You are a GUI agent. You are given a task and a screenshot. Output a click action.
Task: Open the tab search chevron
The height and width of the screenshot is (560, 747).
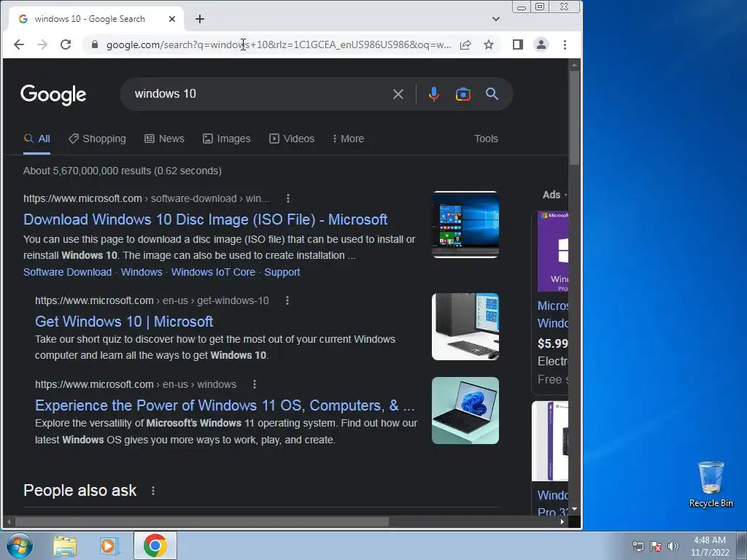(496, 19)
